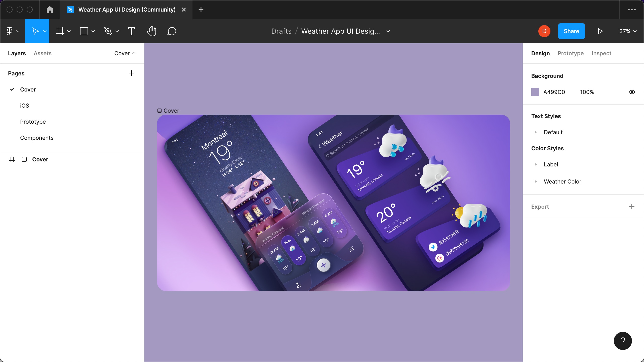Image resolution: width=644 pixels, height=362 pixels.
Task: Click the blue Share button
Action: pyautogui.click(x=571, y=31)
